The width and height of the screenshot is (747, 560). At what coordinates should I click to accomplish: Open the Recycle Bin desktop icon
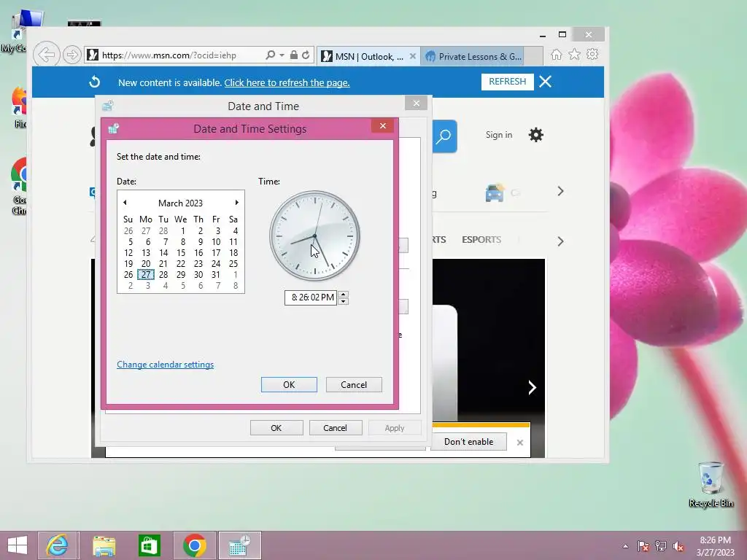coord(711,484)
